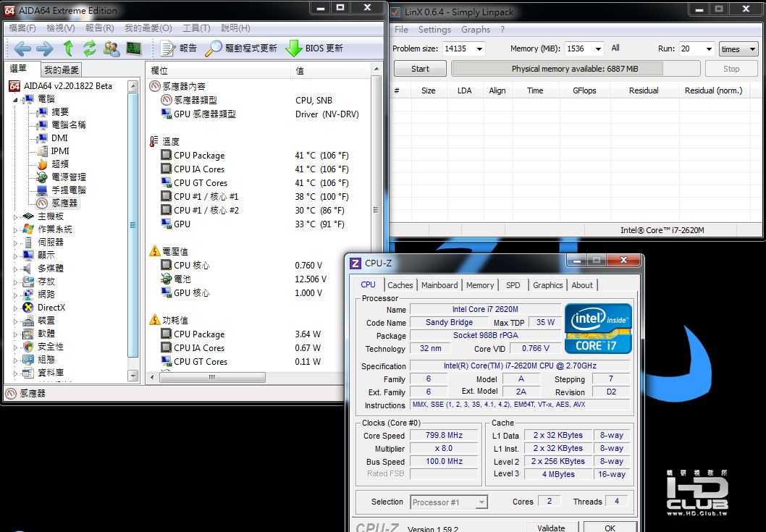Click the BIOS 更新 toolbar button
The image size is (766, 532).
(314, 48)
